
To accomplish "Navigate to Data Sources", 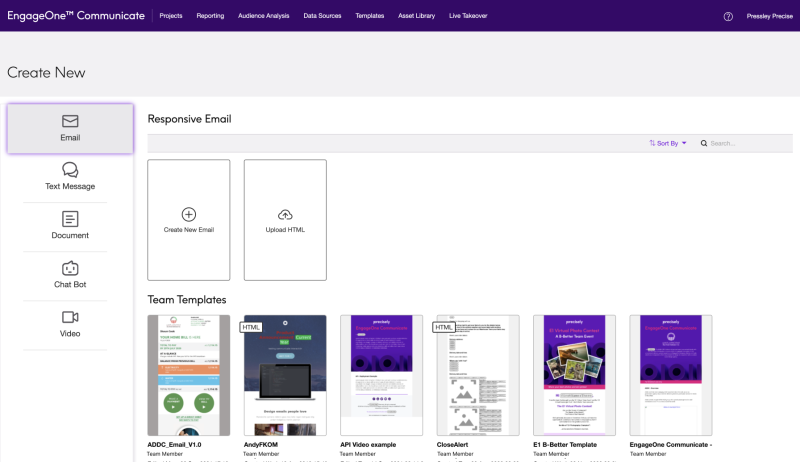I will tap(322, 16).
